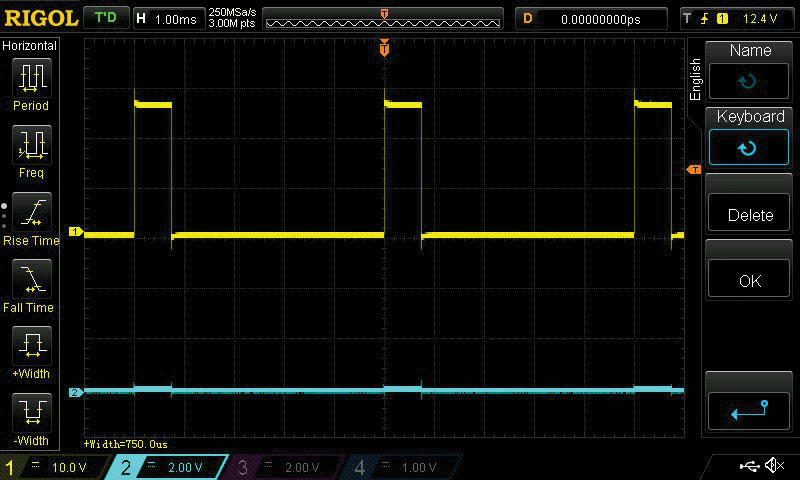The image size is (800, 480).
Task: Enable channel 4 in bottom bar
Action: 402,467
